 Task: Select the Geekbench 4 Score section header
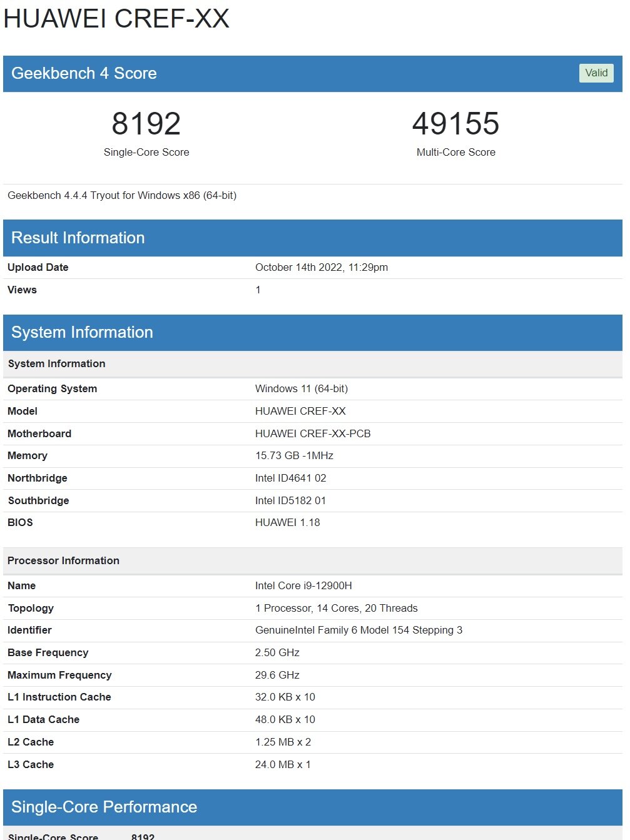(x=313, y=74)
